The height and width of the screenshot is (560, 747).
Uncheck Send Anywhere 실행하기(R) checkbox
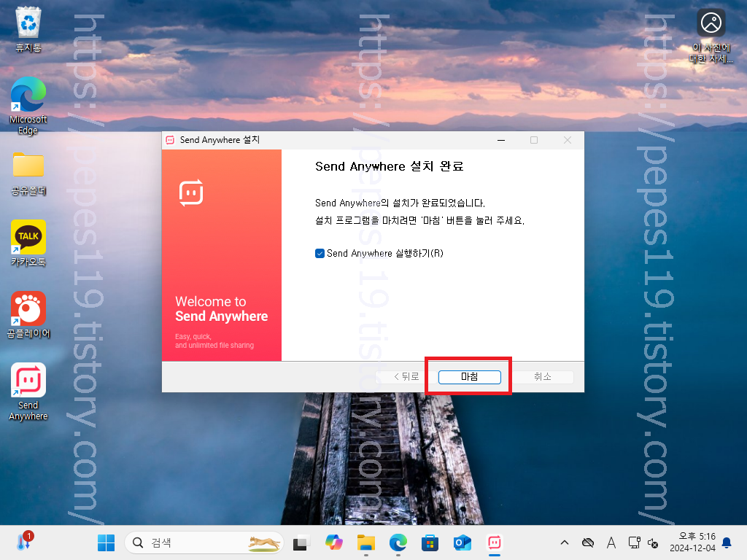[320, 253]
